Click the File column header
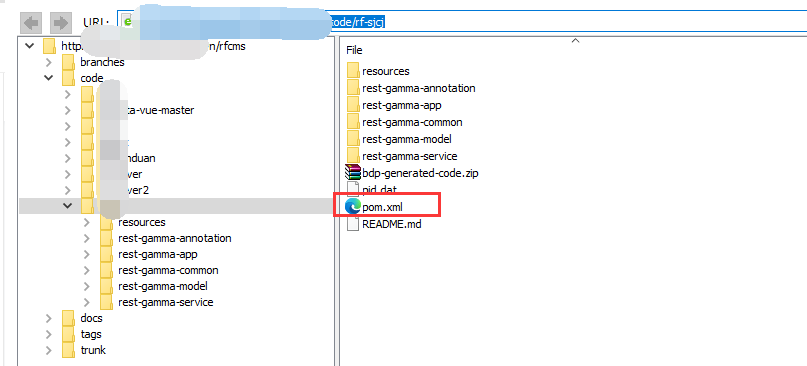This screenshot has width=807, height=366. tap(354, 50)
